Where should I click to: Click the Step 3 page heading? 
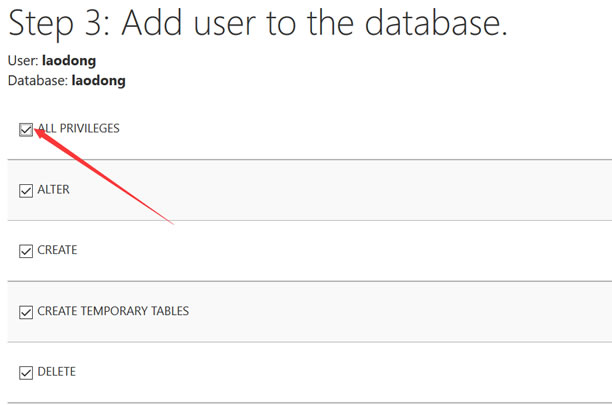pyautogui.click(x=258, y=23)
